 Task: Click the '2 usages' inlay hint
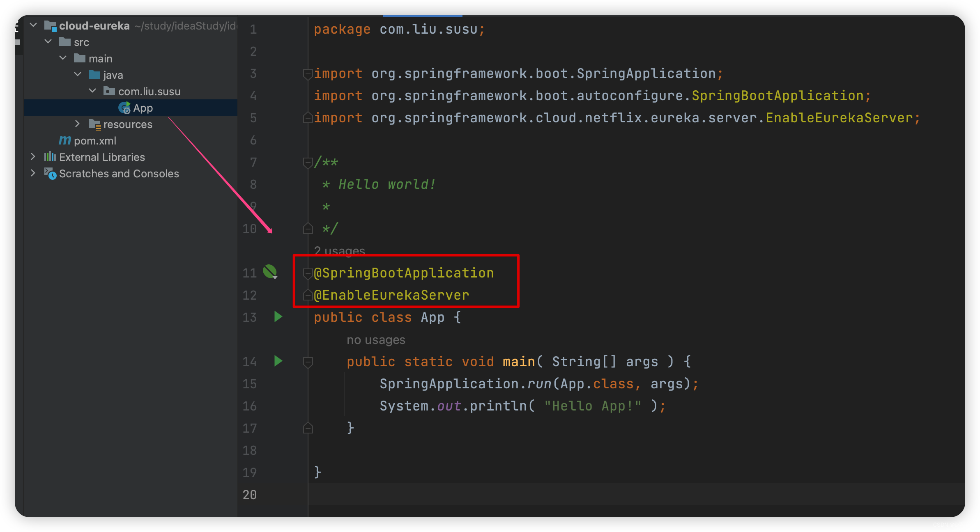coord(339,250)
